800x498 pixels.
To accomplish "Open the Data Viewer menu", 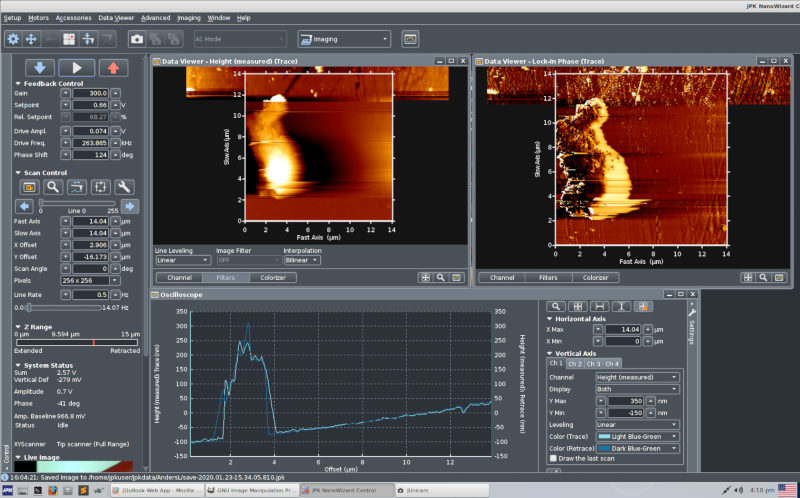I will [x=118, y=18].
